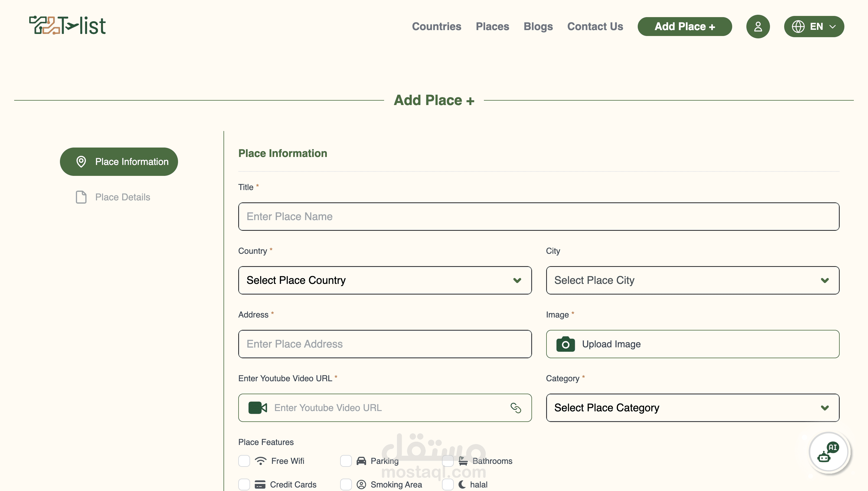Click the map pin icon in sidebar

pos(81,161)
